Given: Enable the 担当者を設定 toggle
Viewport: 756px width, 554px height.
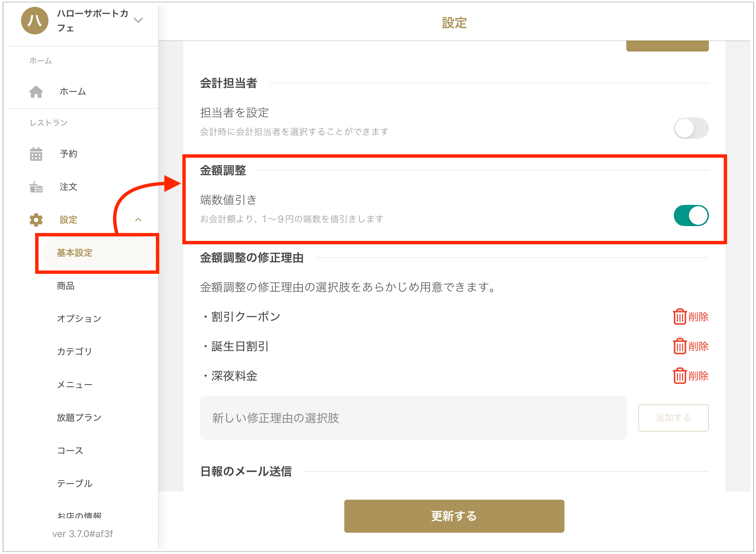Looking at the screenshot, I should [x=691, y=129].
